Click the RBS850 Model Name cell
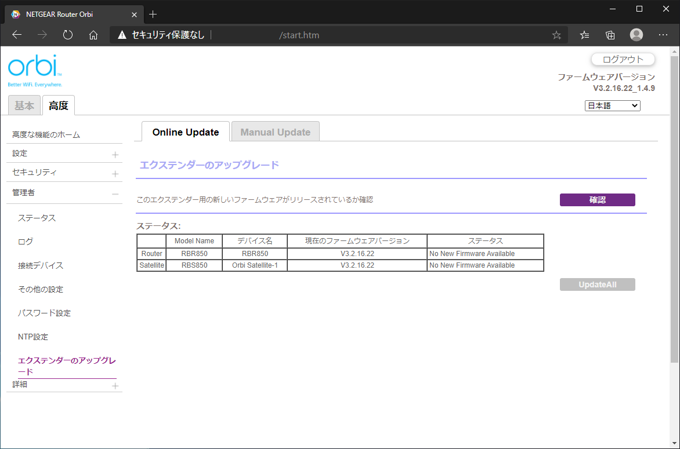The width and height of the screenshot is (680, 449). pos(194,265)
